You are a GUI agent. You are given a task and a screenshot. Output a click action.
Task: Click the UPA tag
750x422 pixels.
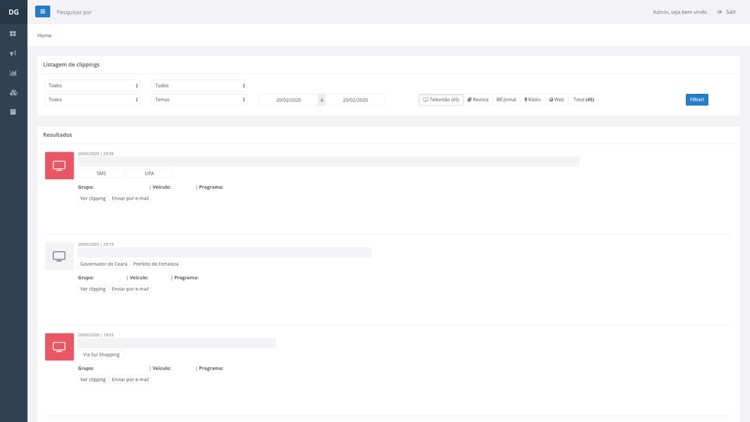[149, 173]
